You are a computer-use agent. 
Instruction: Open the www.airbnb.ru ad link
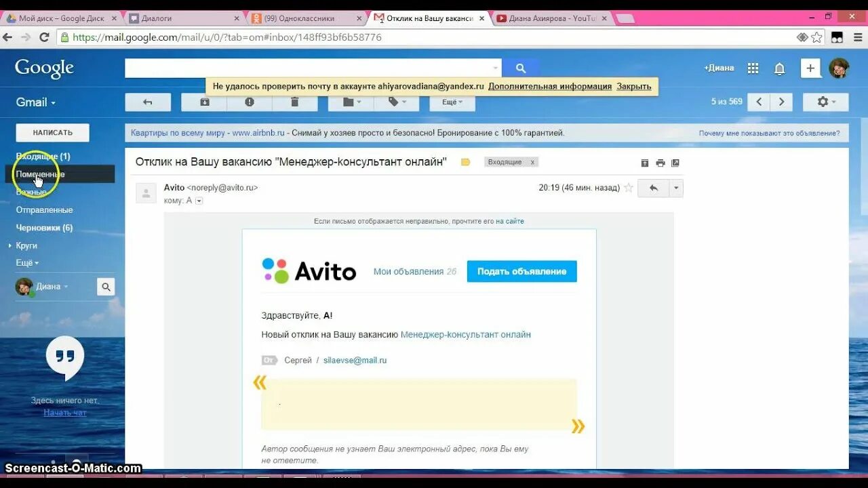(x=258, y=133)
